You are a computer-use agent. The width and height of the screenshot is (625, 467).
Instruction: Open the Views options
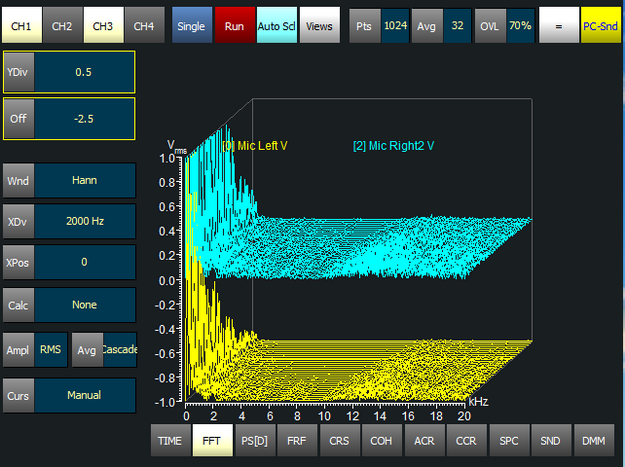[x=318, y=24]
